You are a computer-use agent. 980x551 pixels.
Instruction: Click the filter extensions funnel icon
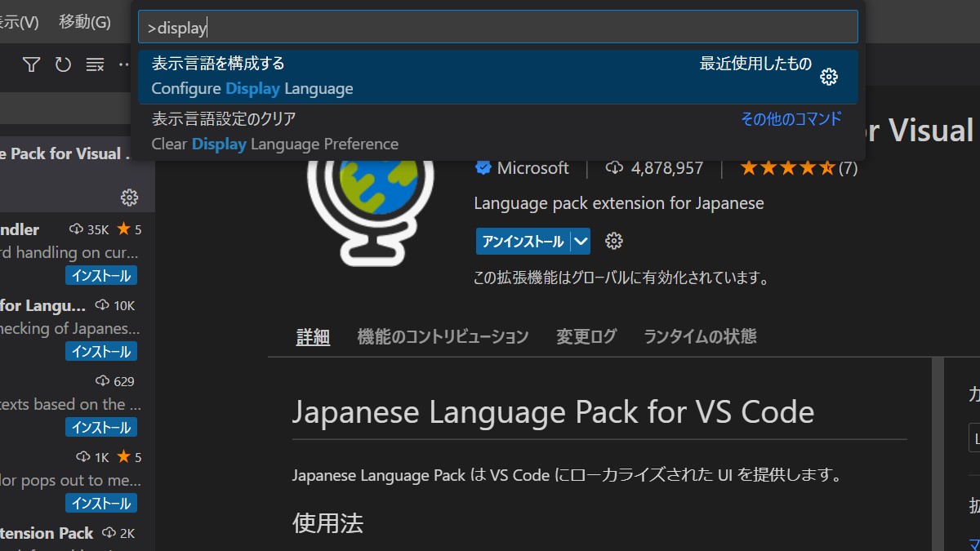point(31,64)
